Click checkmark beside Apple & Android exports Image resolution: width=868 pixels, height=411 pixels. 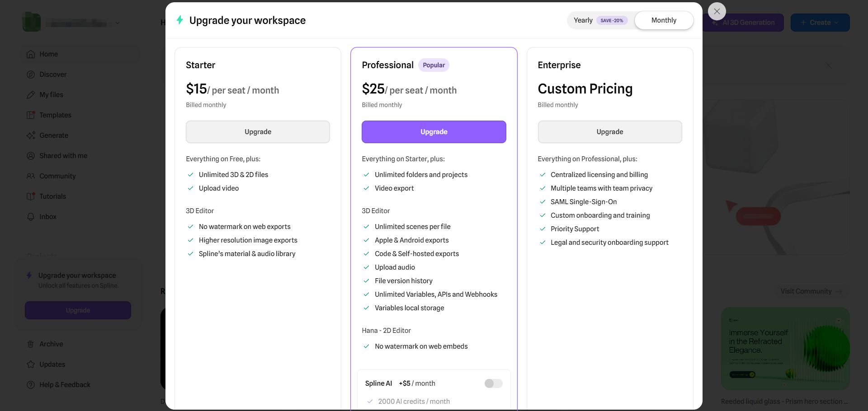tap(366, 240)
